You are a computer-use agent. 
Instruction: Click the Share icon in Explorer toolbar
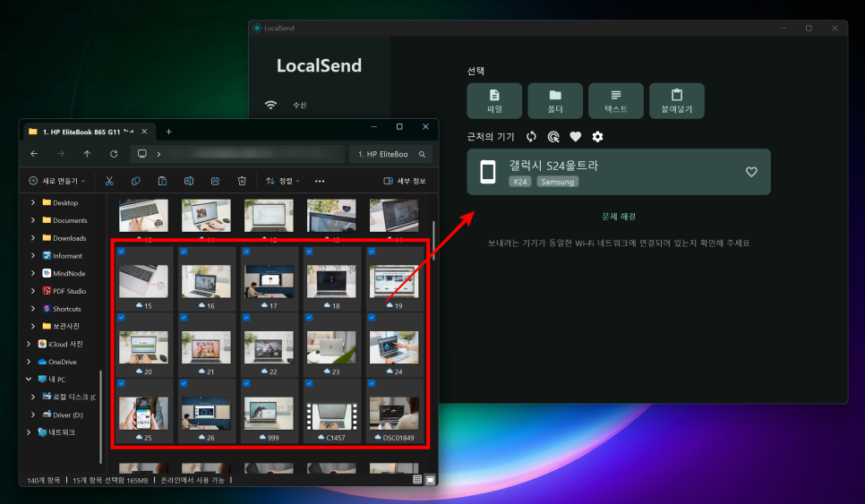tap(215, 181)
